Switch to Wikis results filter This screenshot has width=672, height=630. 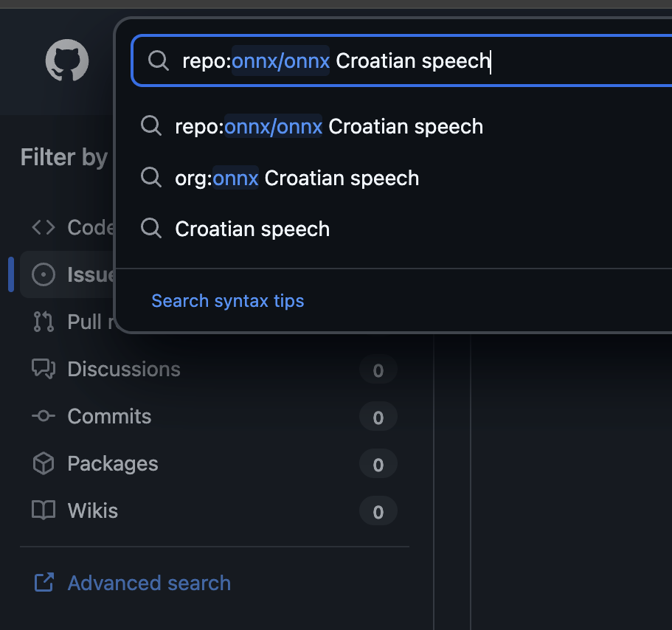click(92, 510)
